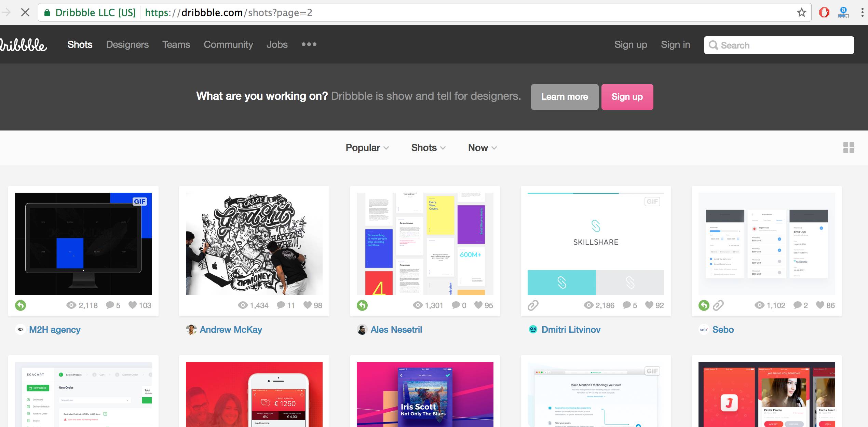Screen dimensions: 868x427
Task: Open the three-dot more navigation menu
Action: click(x=309, y=44)
